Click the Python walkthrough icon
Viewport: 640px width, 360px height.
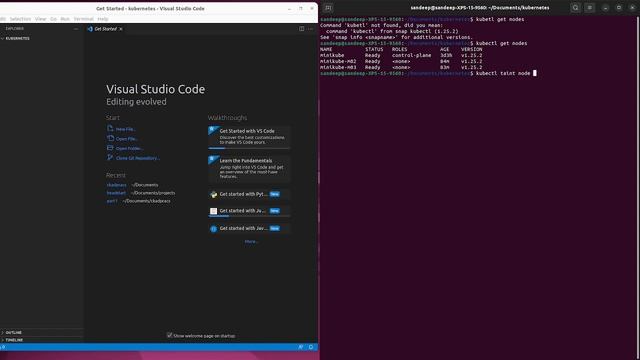click(213, 194)
